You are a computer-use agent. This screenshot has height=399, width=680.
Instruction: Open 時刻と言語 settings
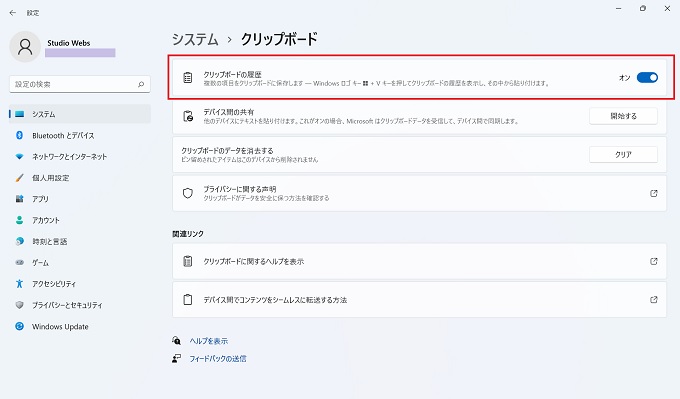tap(80, 241)
